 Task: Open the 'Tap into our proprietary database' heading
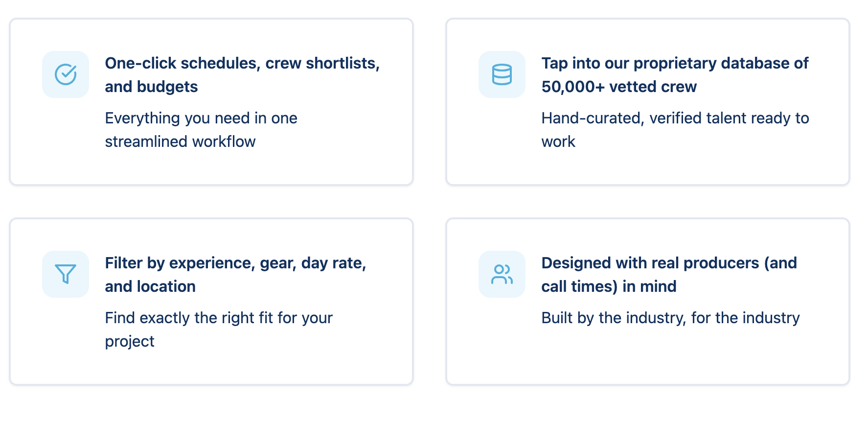(x=675, y=63)
